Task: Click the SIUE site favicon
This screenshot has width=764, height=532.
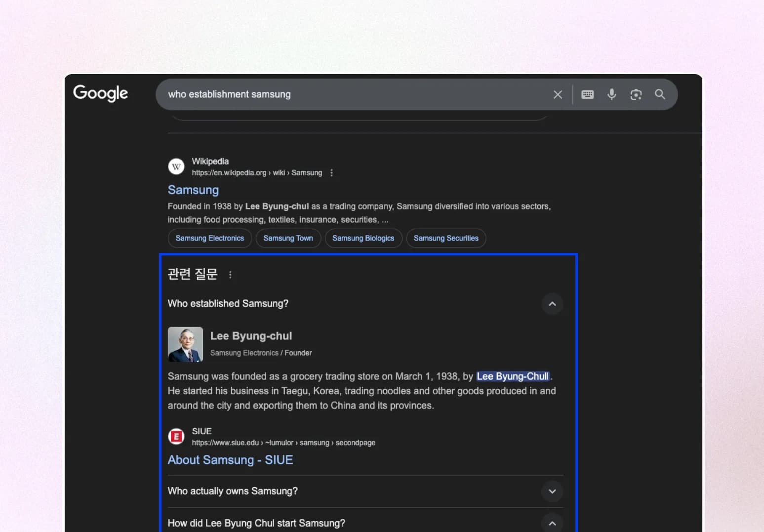Action: [x=176, y=437]
